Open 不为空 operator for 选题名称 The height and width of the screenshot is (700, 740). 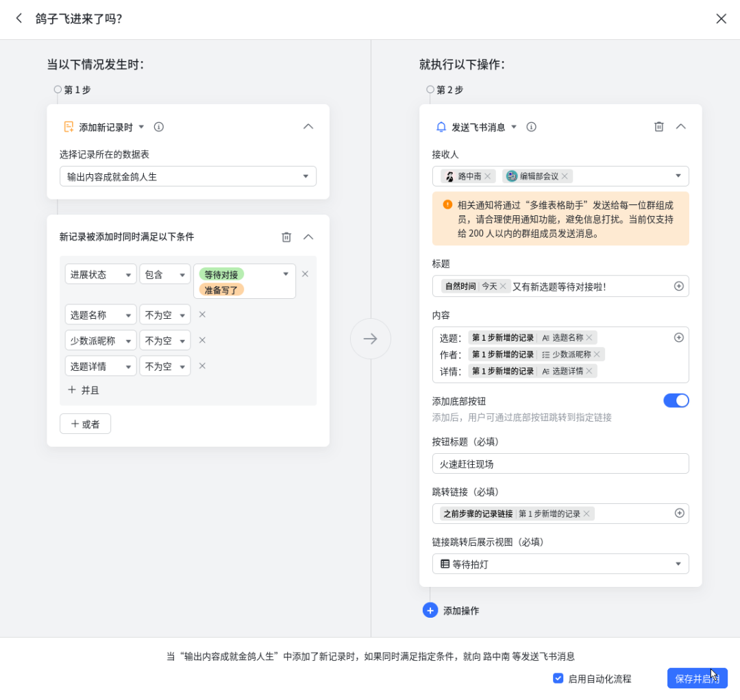coord(164,315)
